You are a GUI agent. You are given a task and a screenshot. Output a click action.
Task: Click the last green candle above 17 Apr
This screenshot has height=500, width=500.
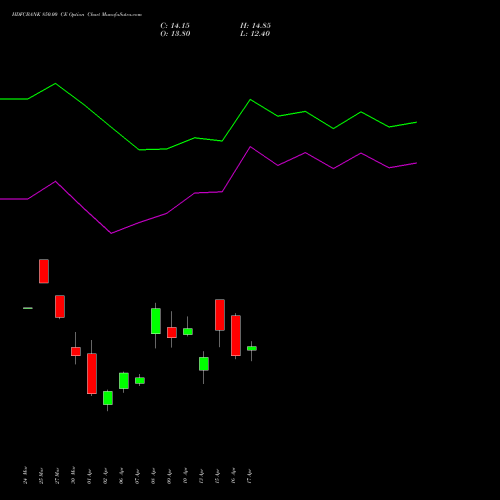252,348
